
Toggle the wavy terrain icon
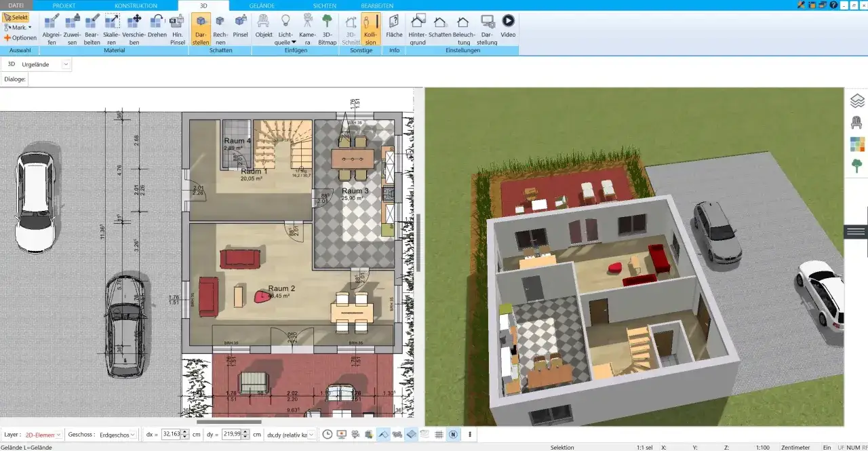(397, 434)
